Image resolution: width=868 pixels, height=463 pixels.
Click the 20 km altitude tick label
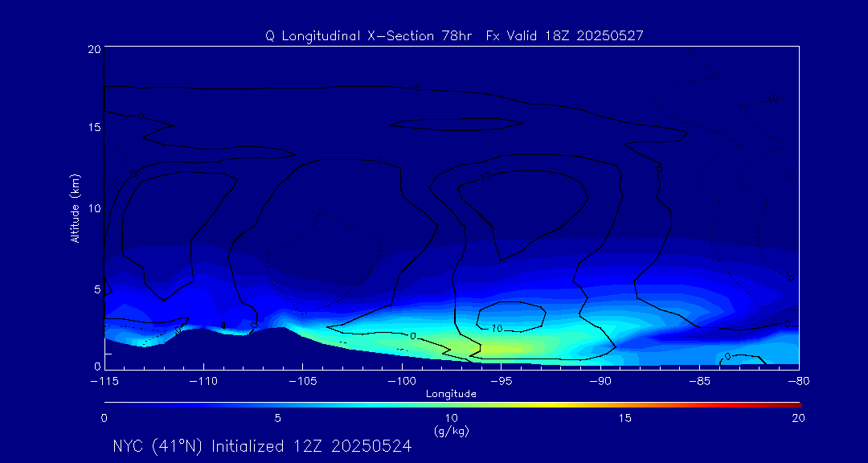[92, 49]
